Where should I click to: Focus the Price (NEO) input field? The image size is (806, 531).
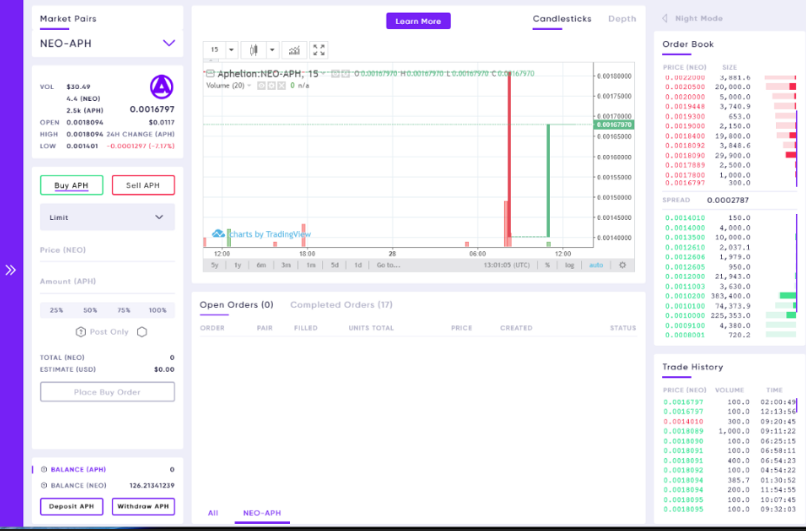click(107, 250)
